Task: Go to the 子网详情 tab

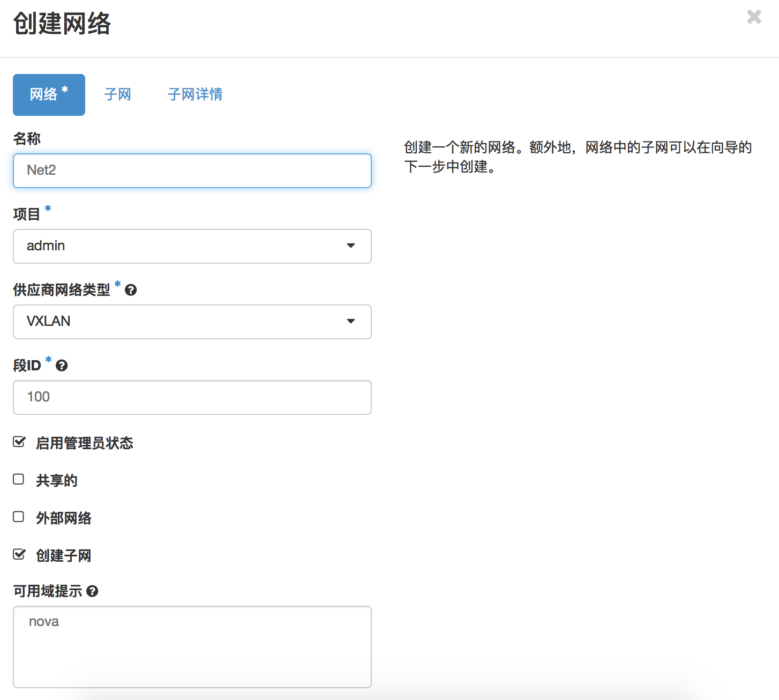Action: [x=195, y=95]
